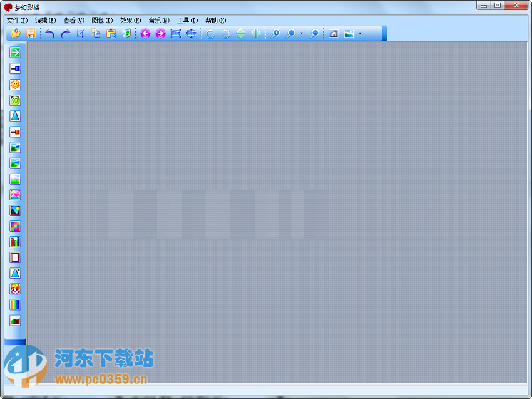Select the crop tool icon
532x399 pixels.
click(80, 33)
